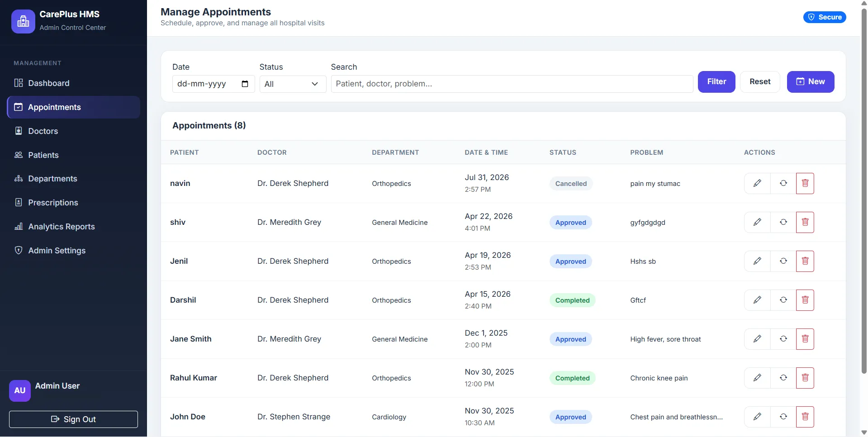Screen dimensions: 868x437
Task: Click the AU user avatar
Action: point(20,390)
